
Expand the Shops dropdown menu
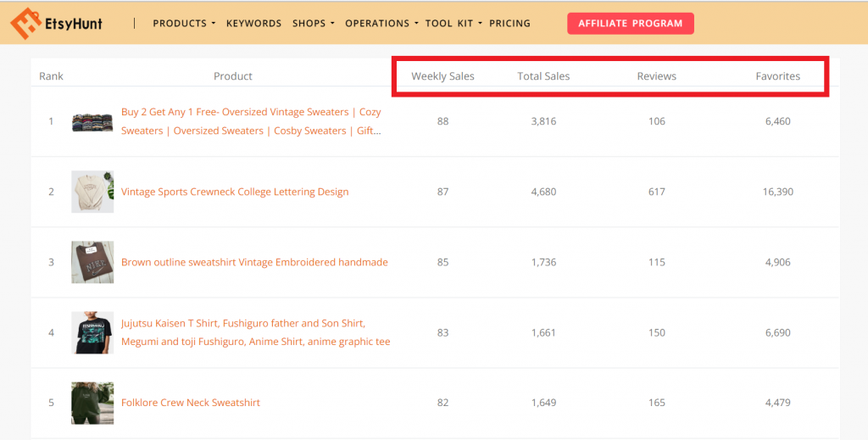[x=313, y=24]
